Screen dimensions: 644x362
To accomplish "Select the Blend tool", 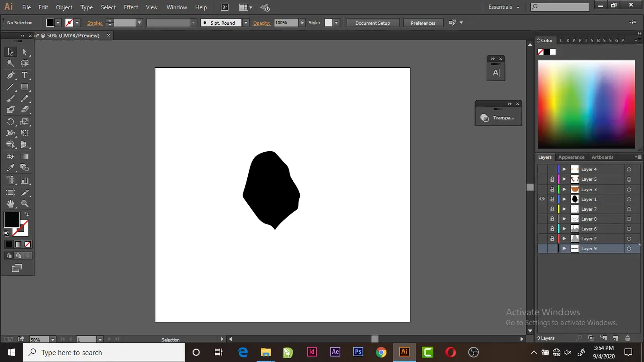I will 25,168.
